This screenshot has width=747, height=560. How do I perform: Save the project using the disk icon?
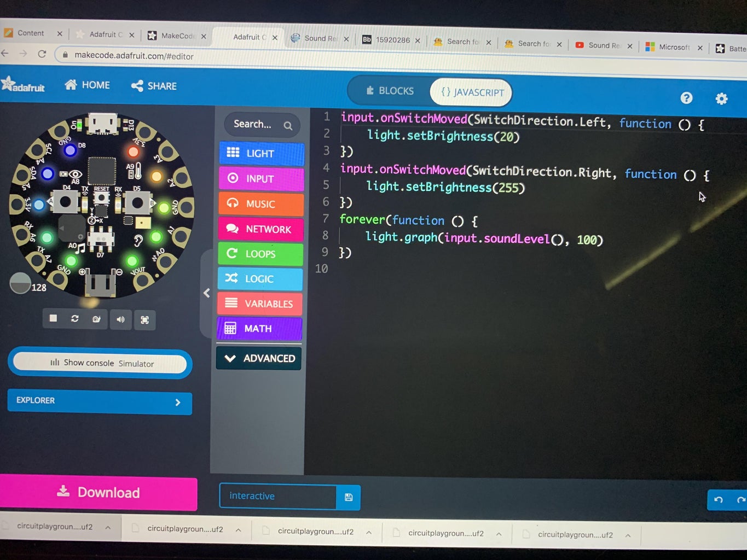coord(349,497)
